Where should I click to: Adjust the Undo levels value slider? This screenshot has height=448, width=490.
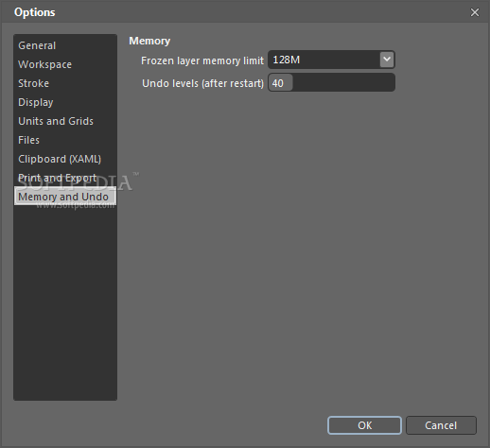(331, 83)
